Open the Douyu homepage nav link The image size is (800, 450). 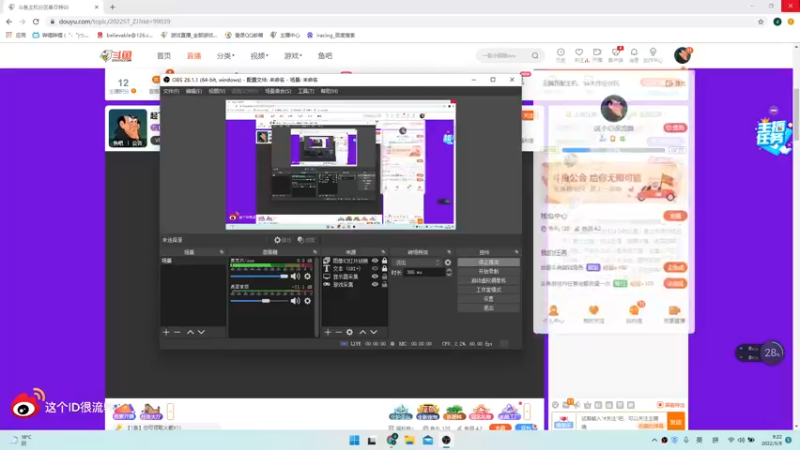pyautogui.click(x=164, y=56)
